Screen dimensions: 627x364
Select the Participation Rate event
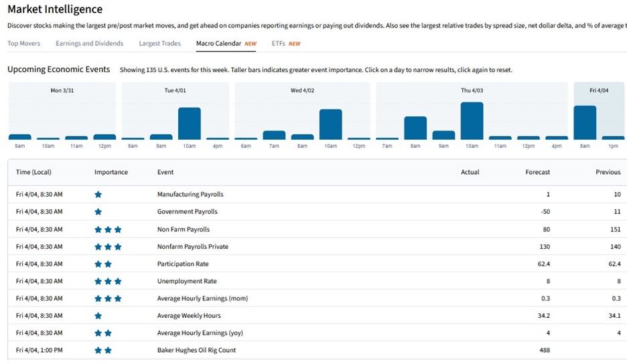click(x=183, y=264)
